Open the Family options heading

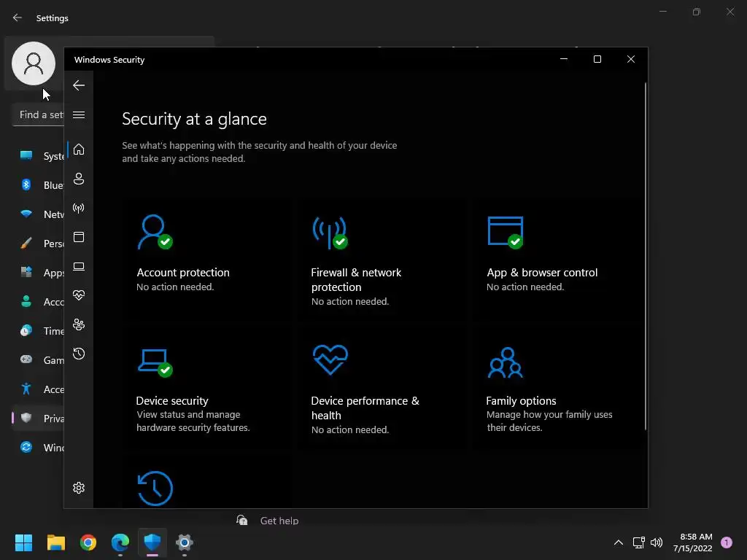pos(521,400)
